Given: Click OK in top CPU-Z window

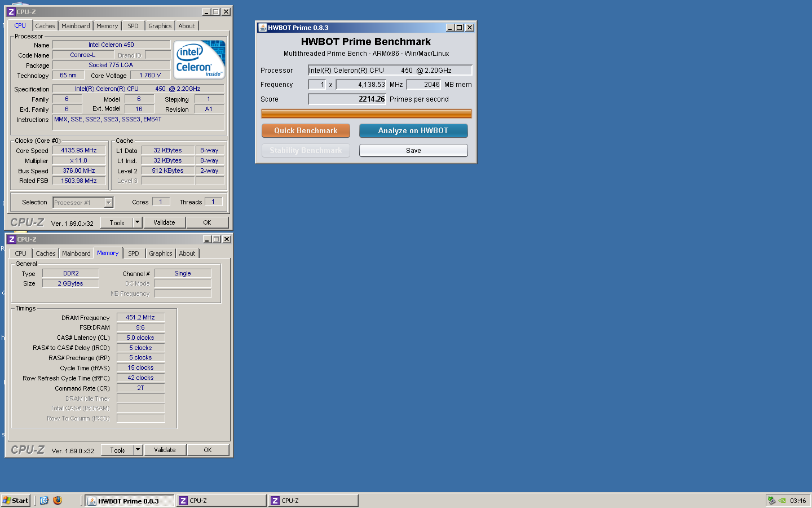Looking at the screenshot, I should tap(207, 222).
